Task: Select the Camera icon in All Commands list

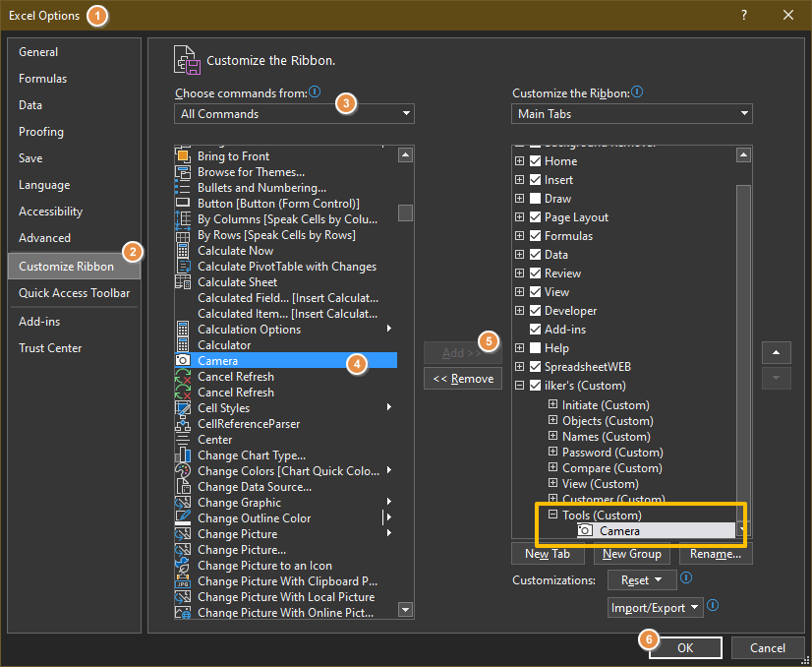Action: (183, 361)
